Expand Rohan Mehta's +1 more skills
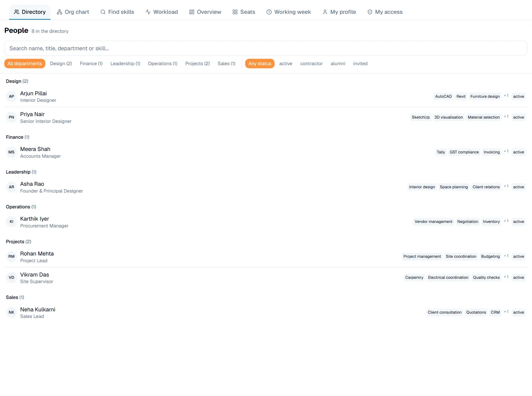This screenshot has height=396, width=532. click(x=506, y=256)
